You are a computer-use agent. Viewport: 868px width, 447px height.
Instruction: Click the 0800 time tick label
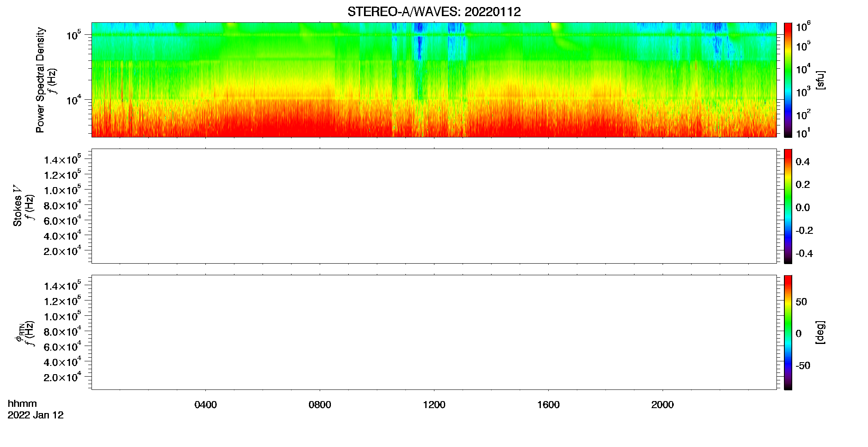(320, 405)
